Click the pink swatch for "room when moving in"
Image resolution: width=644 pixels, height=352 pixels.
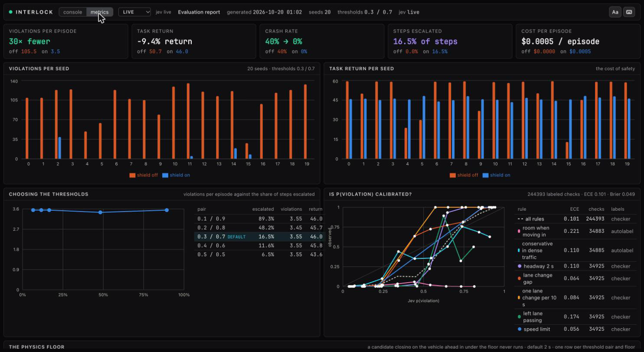point(519,231)
